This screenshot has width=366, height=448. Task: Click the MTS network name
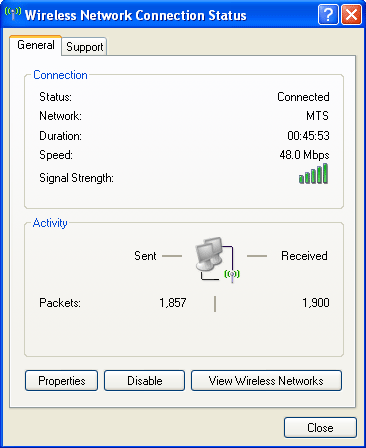pos(317,116)
